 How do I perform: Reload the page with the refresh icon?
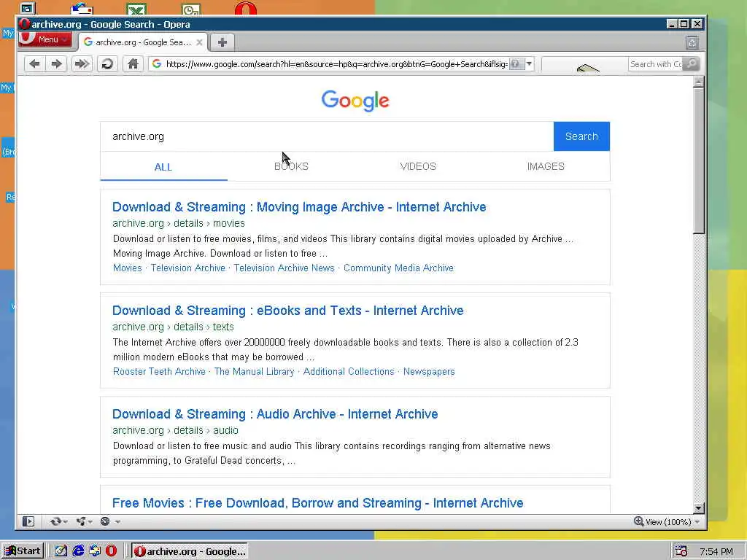(108, 64)
